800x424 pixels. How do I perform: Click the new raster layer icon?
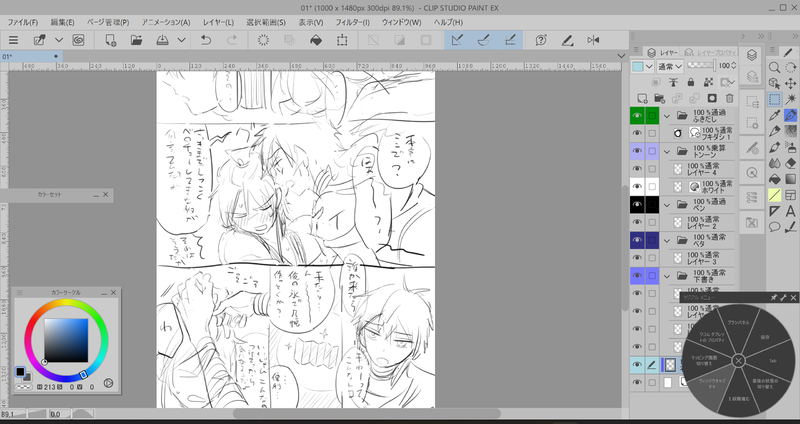[642, 98]
